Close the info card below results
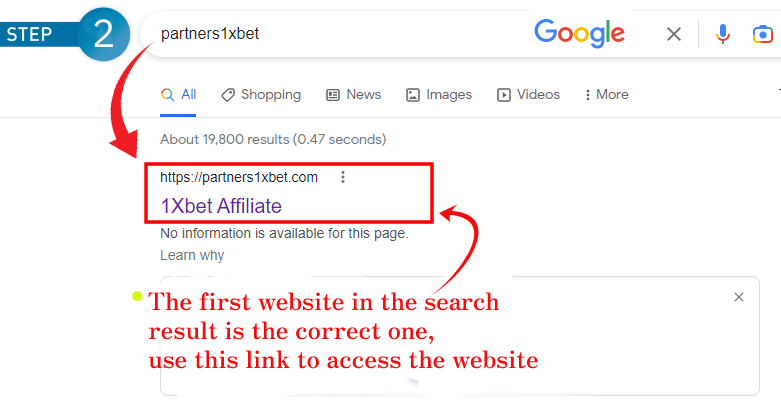781x415 pixels. 739,297
